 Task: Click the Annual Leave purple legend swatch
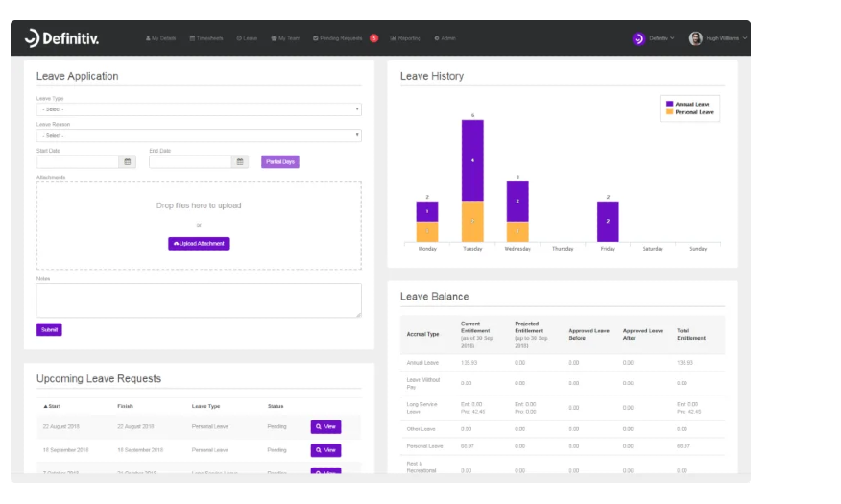click(x=669, y=104)
